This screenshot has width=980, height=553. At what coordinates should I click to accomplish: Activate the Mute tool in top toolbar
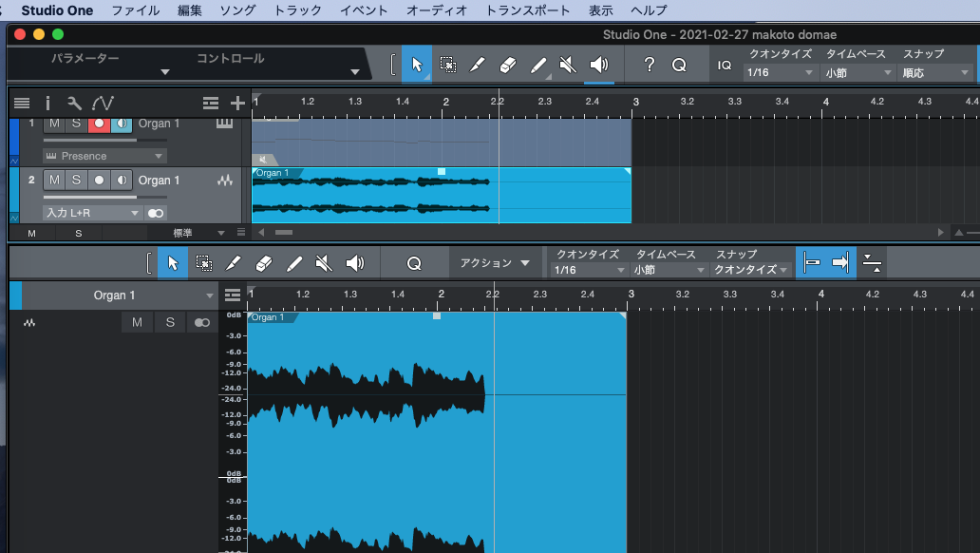pyautogui.click(x=568, y=65)
